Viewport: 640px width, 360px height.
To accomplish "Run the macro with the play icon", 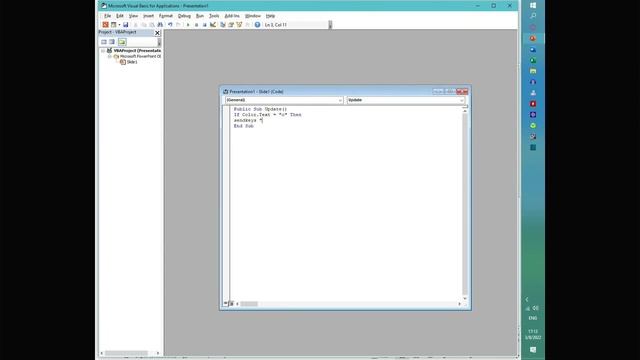I will 188,25.
